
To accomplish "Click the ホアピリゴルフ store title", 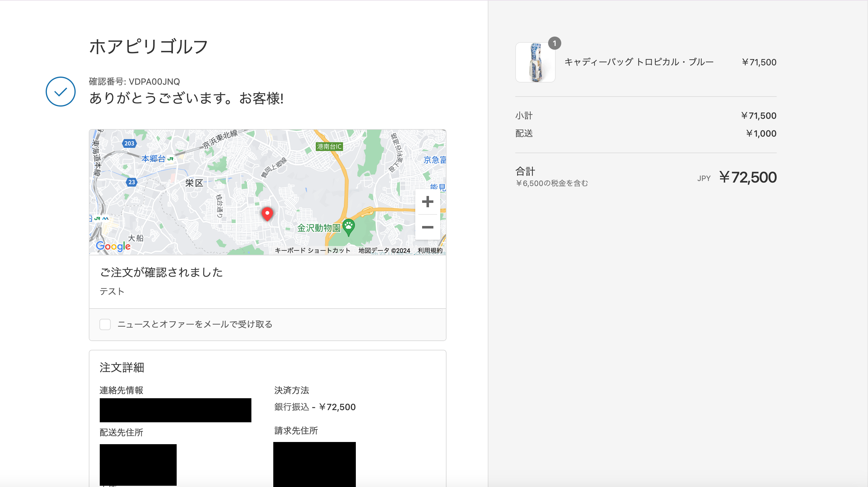I will 148,47.
